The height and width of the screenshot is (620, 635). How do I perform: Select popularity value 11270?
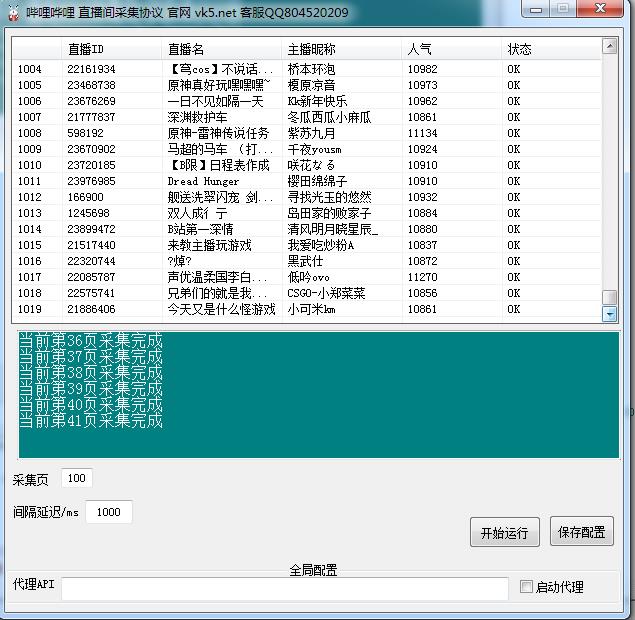tap(422, 277)
